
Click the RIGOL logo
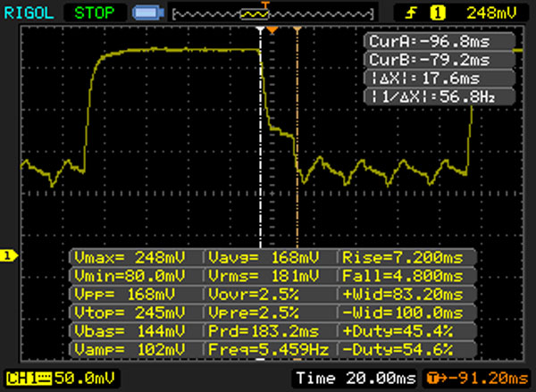point(29,13)
